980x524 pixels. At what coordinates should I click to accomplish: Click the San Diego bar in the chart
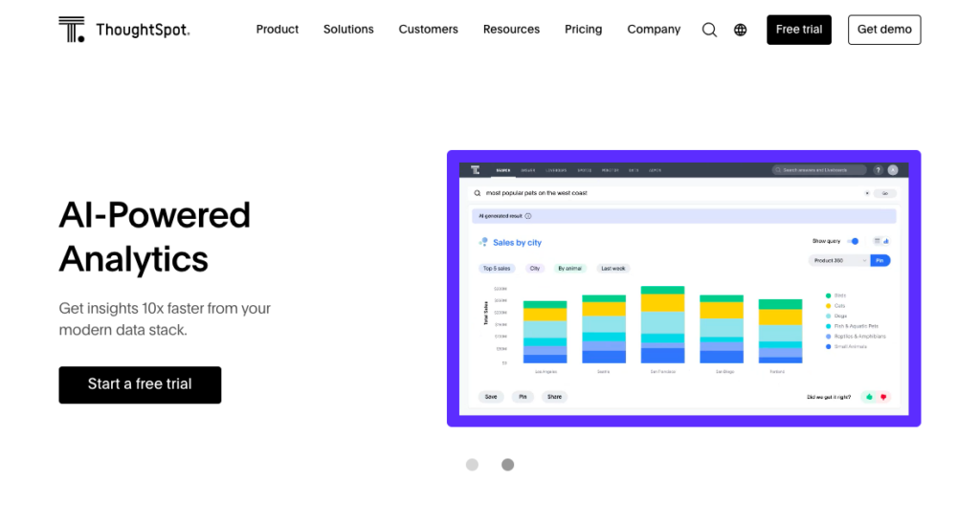(x=722, y=329)
